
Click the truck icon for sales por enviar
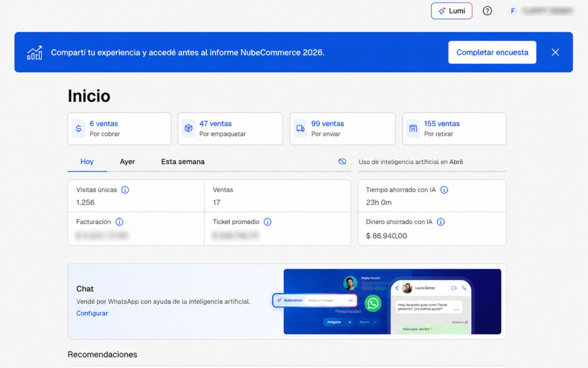301,128
